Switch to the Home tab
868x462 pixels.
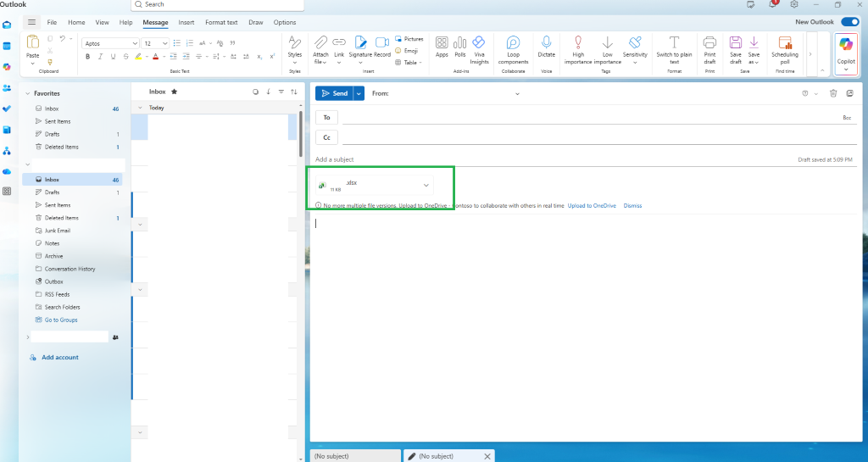(x=76, y=22)
